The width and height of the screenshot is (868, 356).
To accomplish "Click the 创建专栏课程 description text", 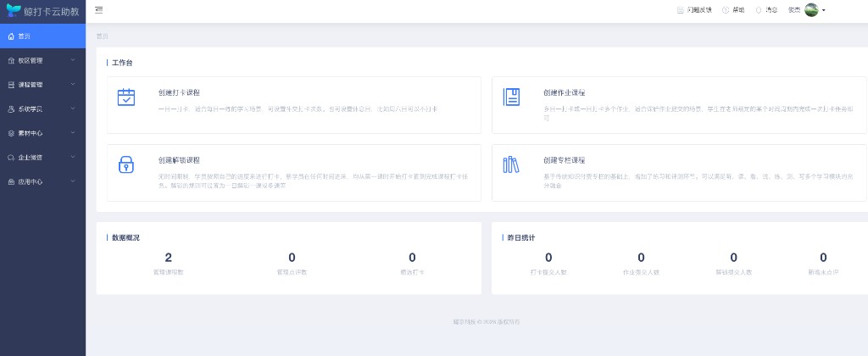I will coord(698,181).
